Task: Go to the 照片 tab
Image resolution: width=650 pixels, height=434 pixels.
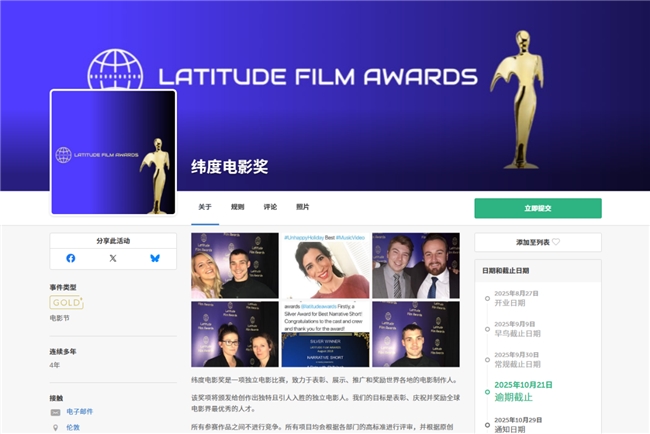Action: [302, 207]
